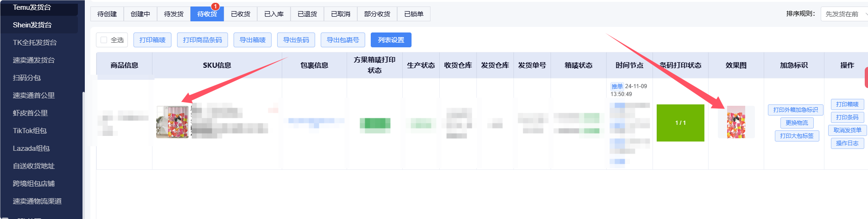Click the 更换物流 button
Screen dimensions: 868x219
tap(797, 123)
